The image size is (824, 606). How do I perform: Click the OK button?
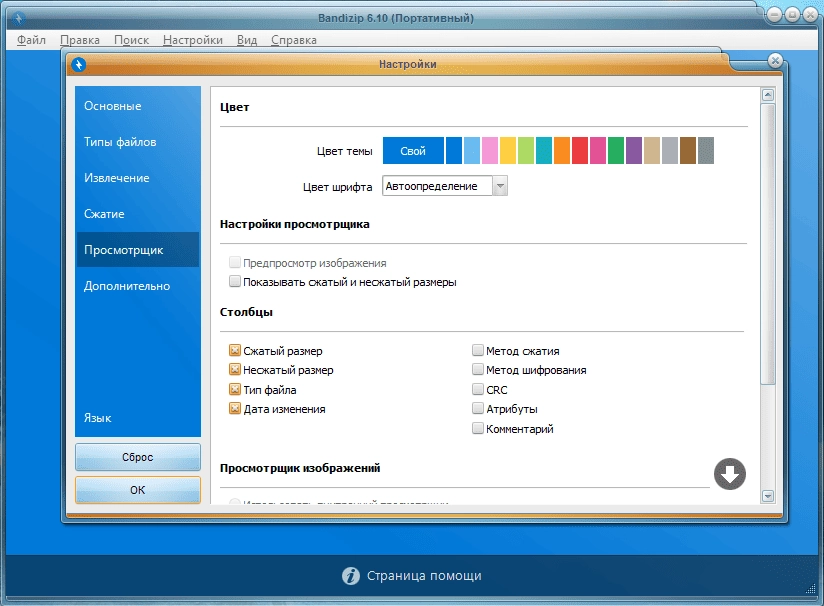[x=138, y=490]
